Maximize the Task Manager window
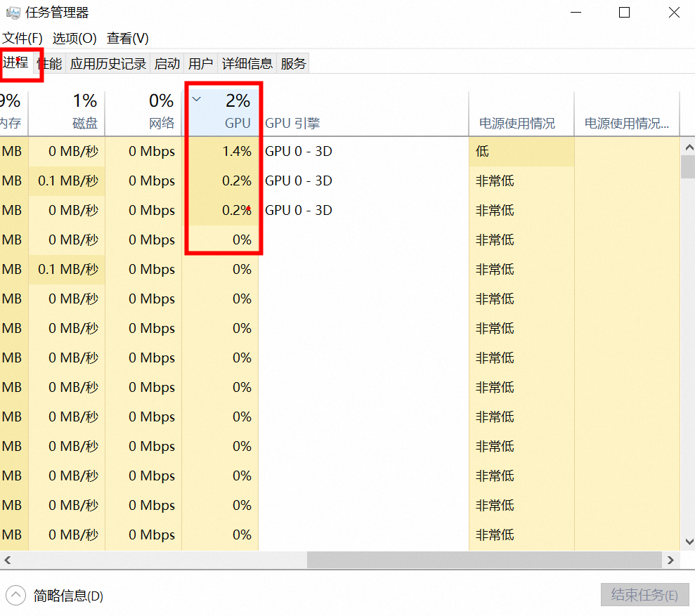The image size is (695, 616). pyautogui.click(x=624, y=13)
